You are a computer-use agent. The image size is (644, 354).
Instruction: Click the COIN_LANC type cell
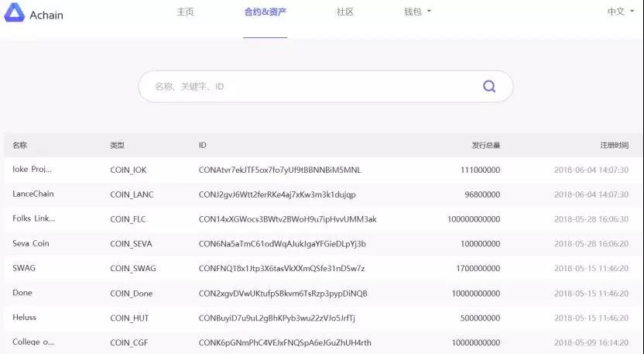click(x=132, y=194)
